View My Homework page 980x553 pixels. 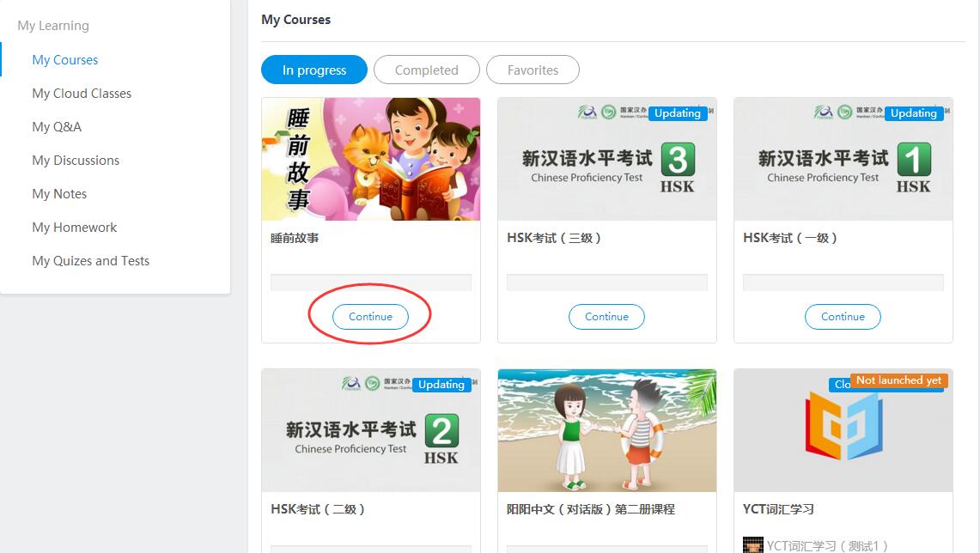pyautogui.click(x=75, y=228)
